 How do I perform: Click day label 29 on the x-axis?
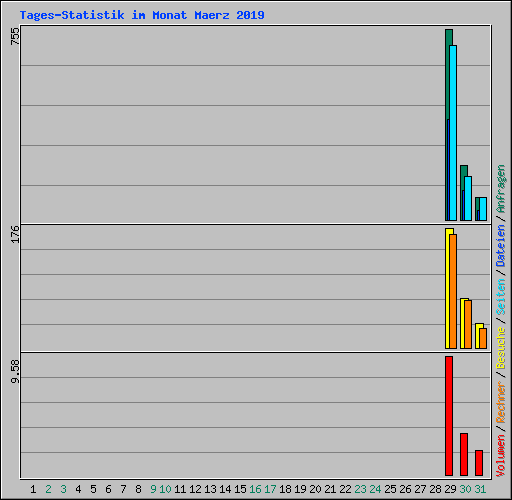coord(450,489)
